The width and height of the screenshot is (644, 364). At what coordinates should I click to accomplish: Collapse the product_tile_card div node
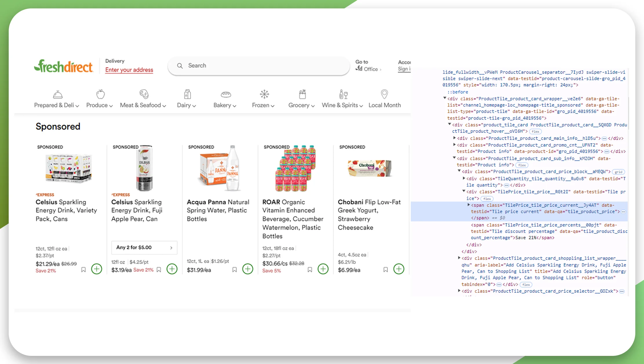tap(450, 125)
